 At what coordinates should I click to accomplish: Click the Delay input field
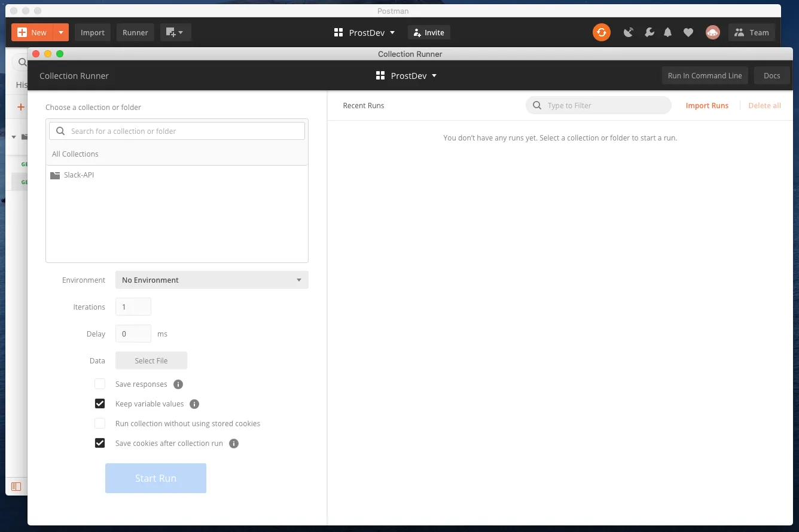(x=133, y=334)
